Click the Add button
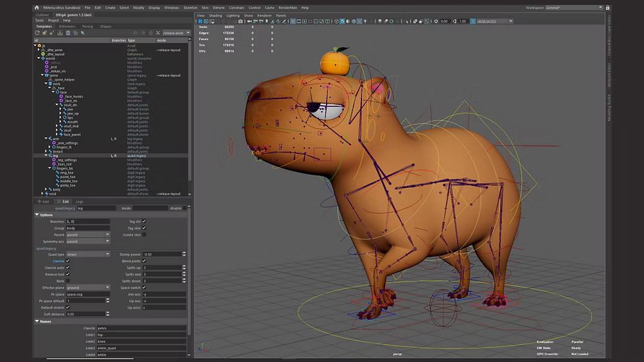 pos(45,202)
